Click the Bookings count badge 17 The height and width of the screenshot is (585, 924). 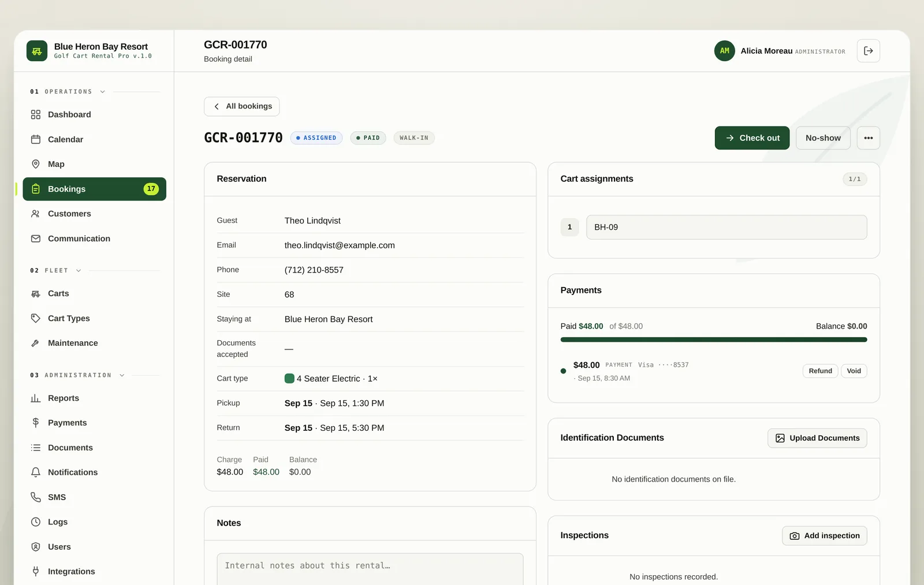pyautogui.click(x=151, y=189)
